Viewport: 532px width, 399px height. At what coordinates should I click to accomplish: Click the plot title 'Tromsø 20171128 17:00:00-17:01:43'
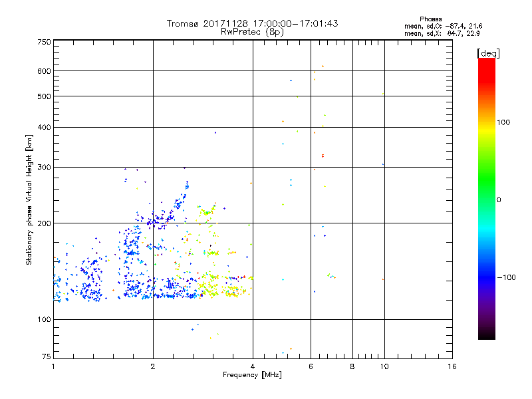point(252,23)
